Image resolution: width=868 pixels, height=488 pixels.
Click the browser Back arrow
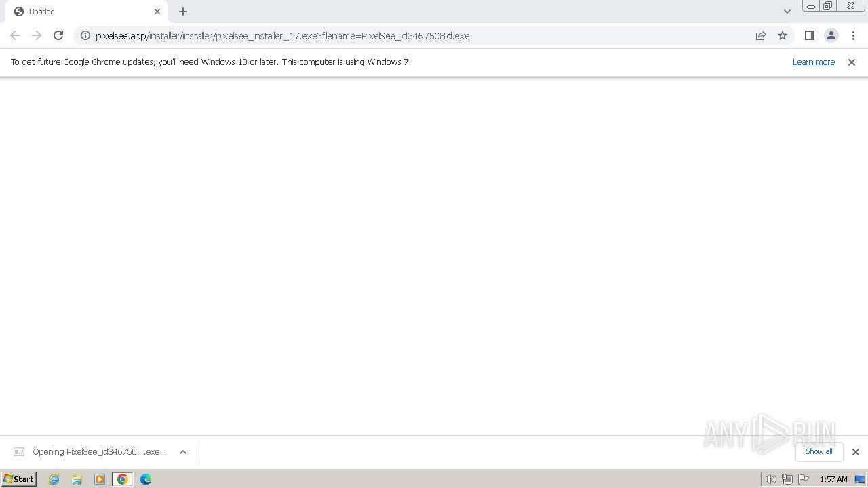pos(15,35)
